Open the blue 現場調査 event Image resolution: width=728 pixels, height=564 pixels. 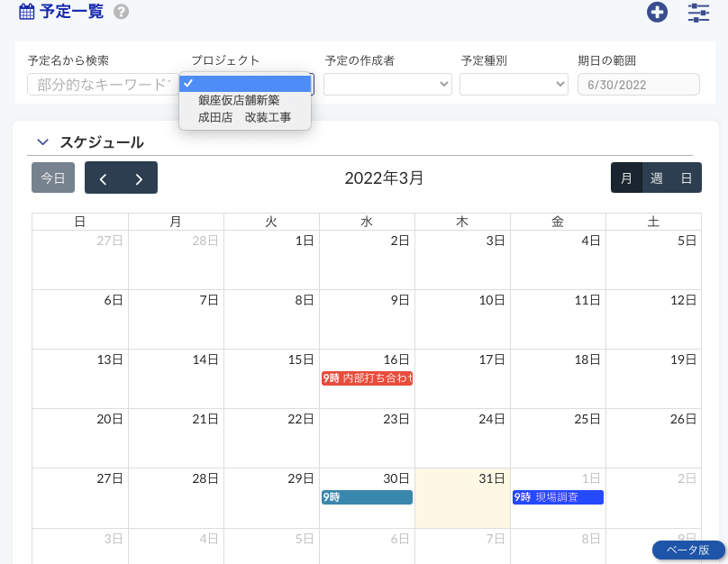point(558,497)
